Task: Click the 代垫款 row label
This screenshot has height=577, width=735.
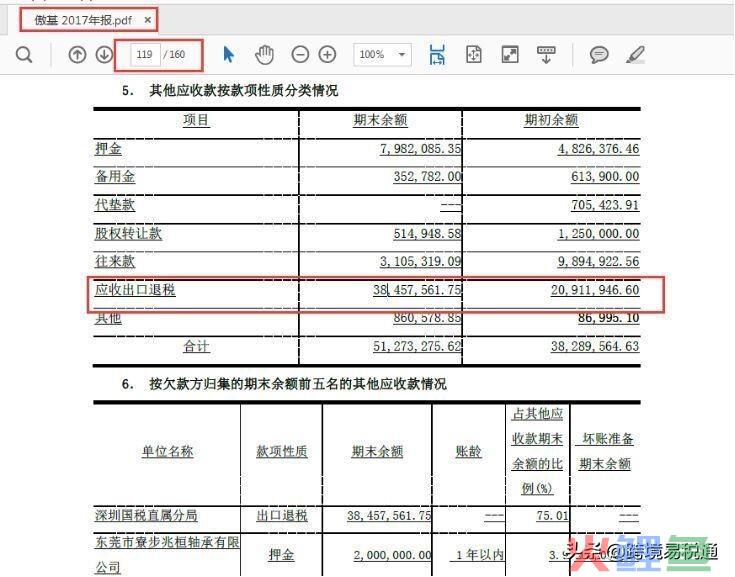Action: tap(115, 205)
